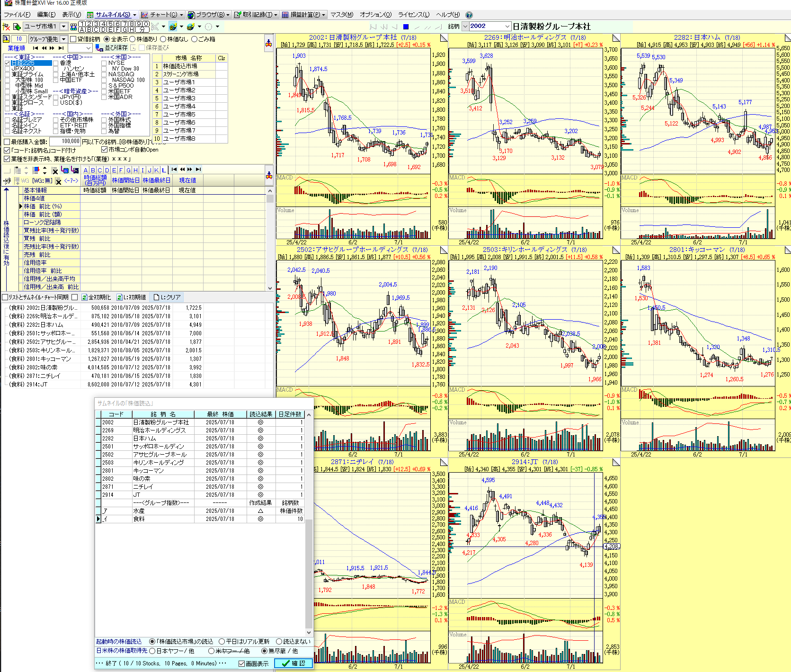Expand the R lightning update dropdown arrow
This screenshot has height=672, width=791.
click(x=181, y=27)
